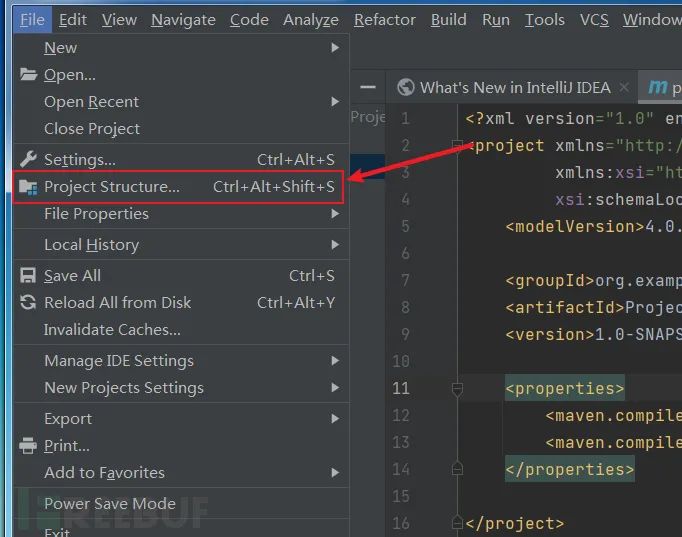This screenshot has height=537, width=682.
Task: Expand the Add to Favorites submenu arrow
Action: [x=335, y=473]
